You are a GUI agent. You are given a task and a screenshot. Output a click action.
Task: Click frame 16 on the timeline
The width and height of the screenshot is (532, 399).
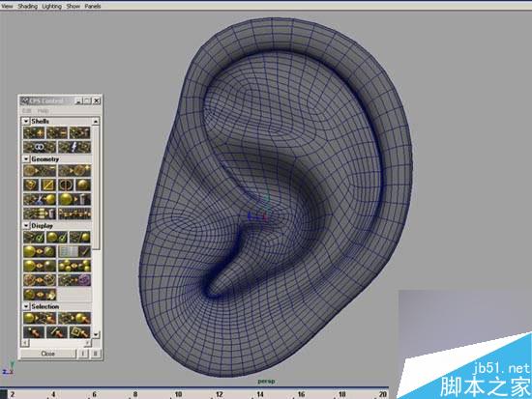point(301,394)
